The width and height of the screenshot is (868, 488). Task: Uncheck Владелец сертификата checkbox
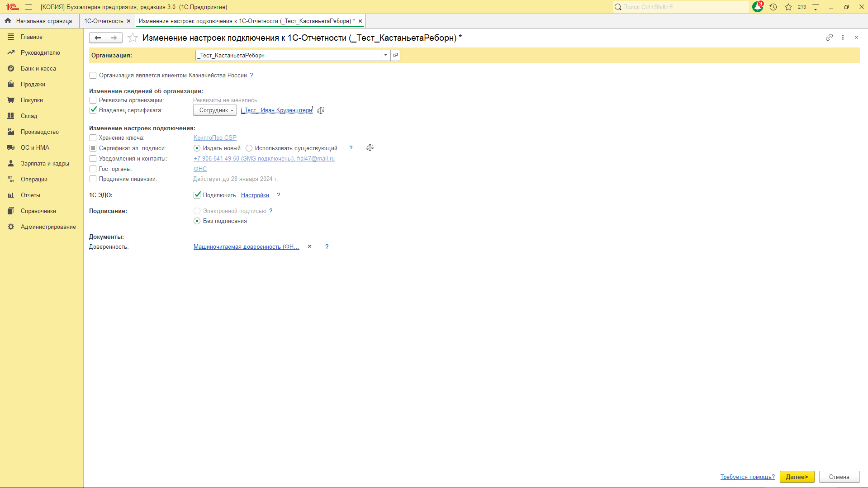tap(93, 110)
